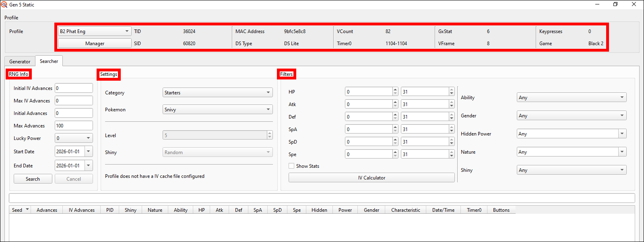Open the Ability filter dropdown
Screen dimensions: 644x242
572,97
